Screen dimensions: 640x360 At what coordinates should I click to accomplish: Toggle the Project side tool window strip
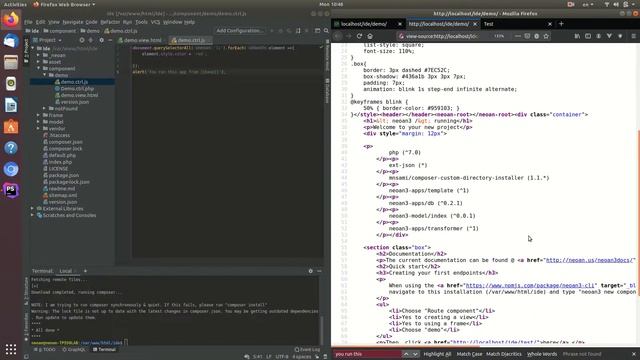coord(26,51)
